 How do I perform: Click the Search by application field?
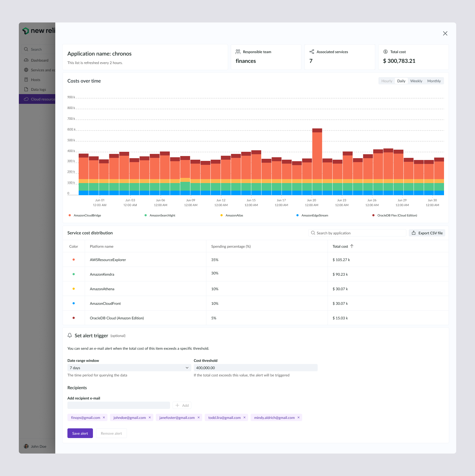point(357,233)
